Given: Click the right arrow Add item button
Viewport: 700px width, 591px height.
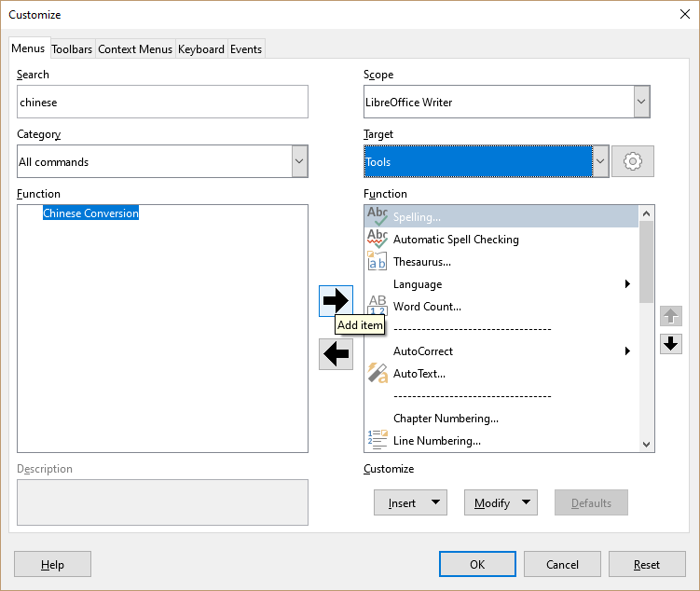Looking at the screenshot, I should click(336, 301).
